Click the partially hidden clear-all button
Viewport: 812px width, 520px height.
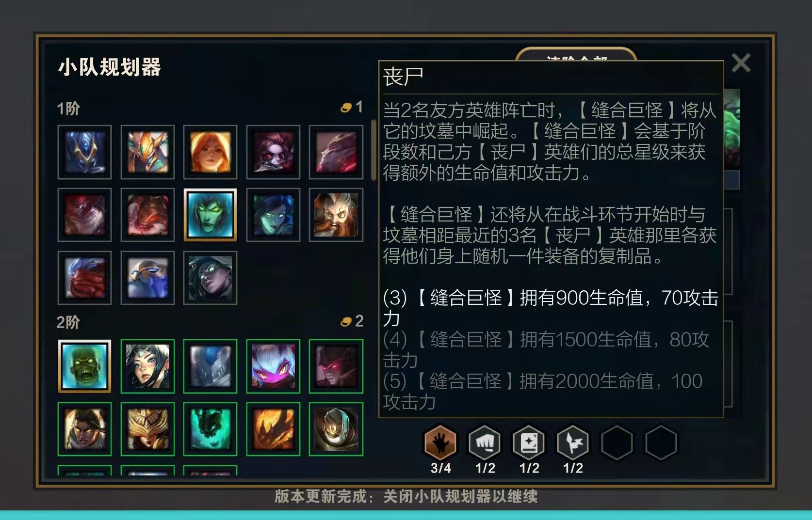pyautogui.click(x=576, y=54)
